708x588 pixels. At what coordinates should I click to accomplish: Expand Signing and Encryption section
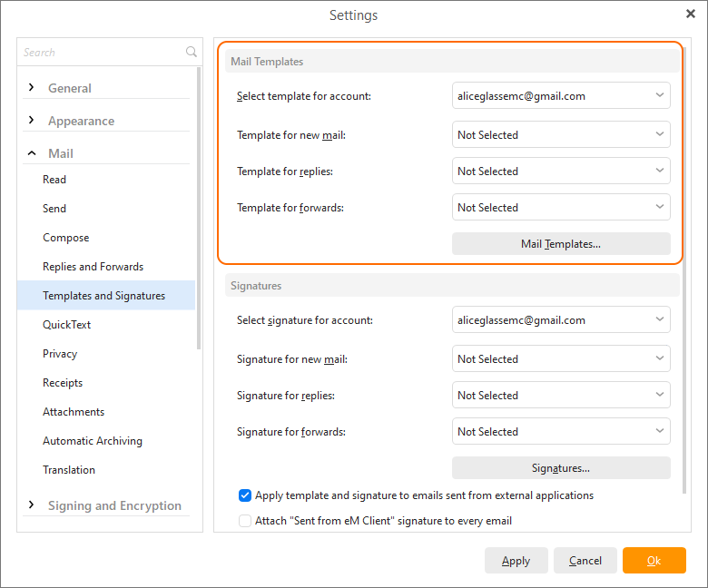[31, 505]
